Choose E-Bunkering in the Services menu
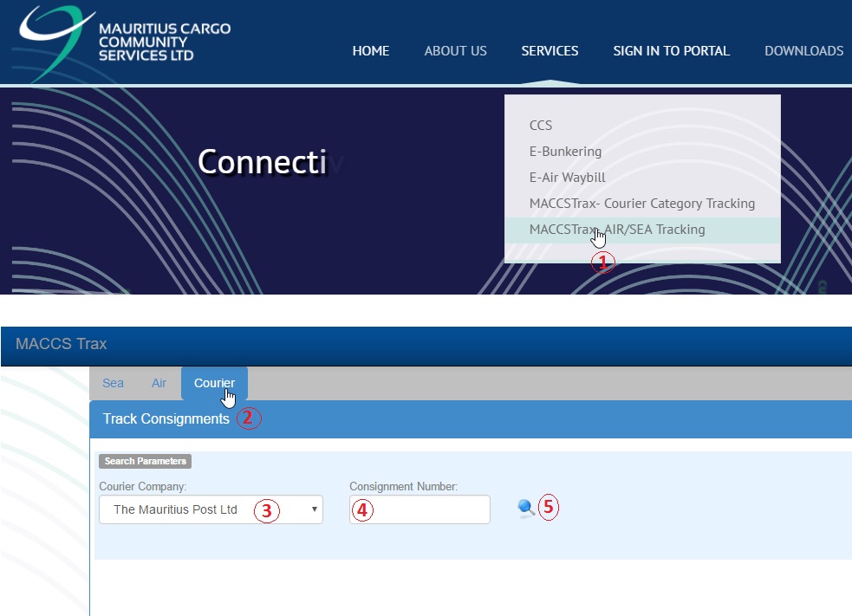The width and height of the screenshot is (852, 616). pos(565,151)
